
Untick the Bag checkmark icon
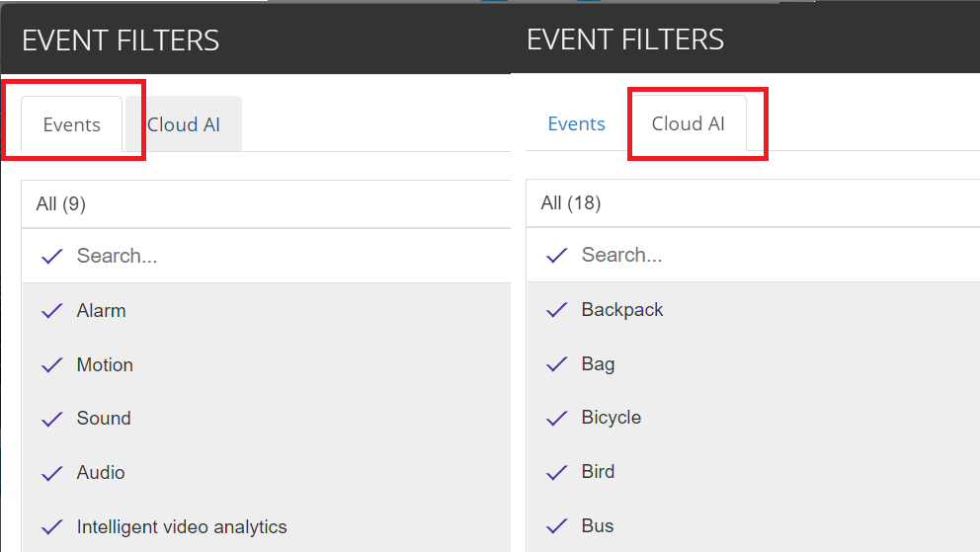point(557,364)
